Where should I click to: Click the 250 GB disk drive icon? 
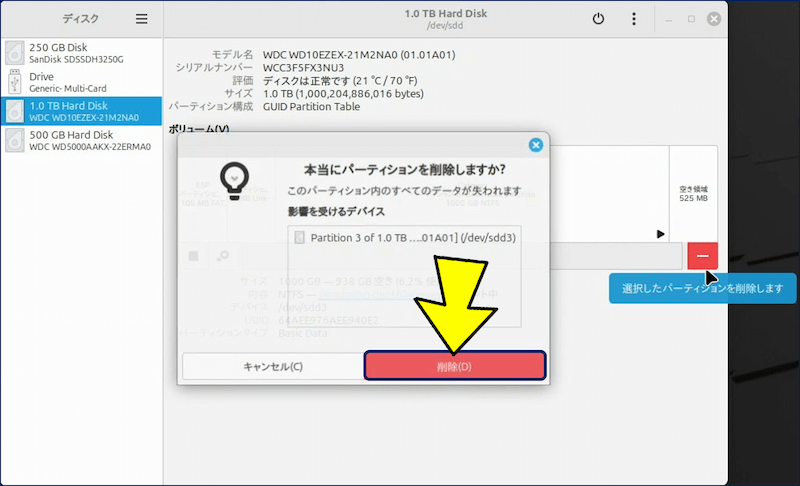coord(15,53)
